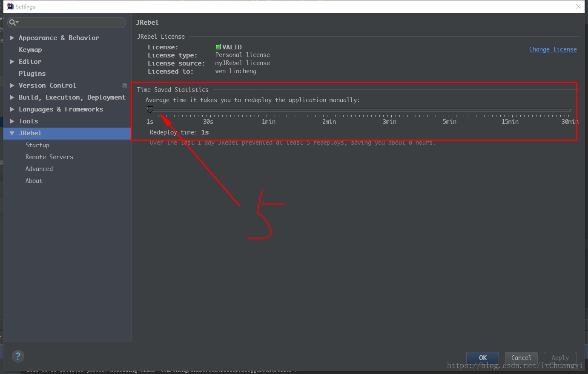Image resolution: width=588 pixels, height=374 pixels.
Task: Click the Version Control per-project copy icon
Action: tap(124, 86)
